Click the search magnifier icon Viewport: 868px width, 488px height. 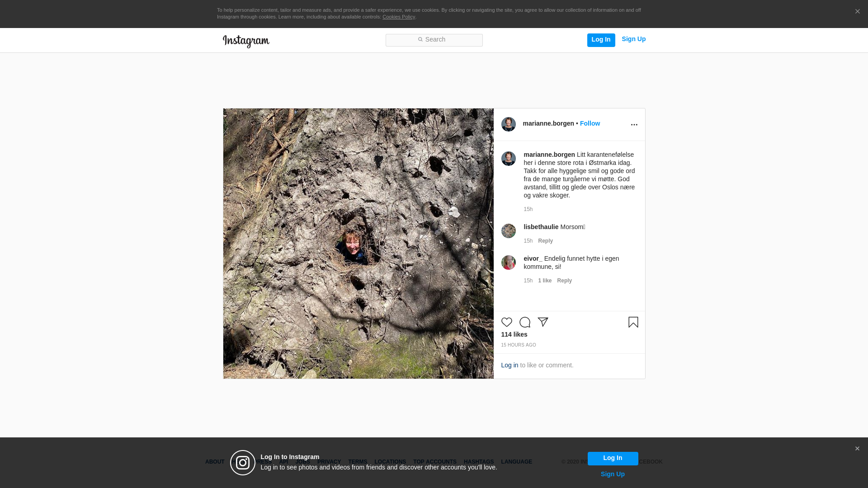tap(420, 40)
